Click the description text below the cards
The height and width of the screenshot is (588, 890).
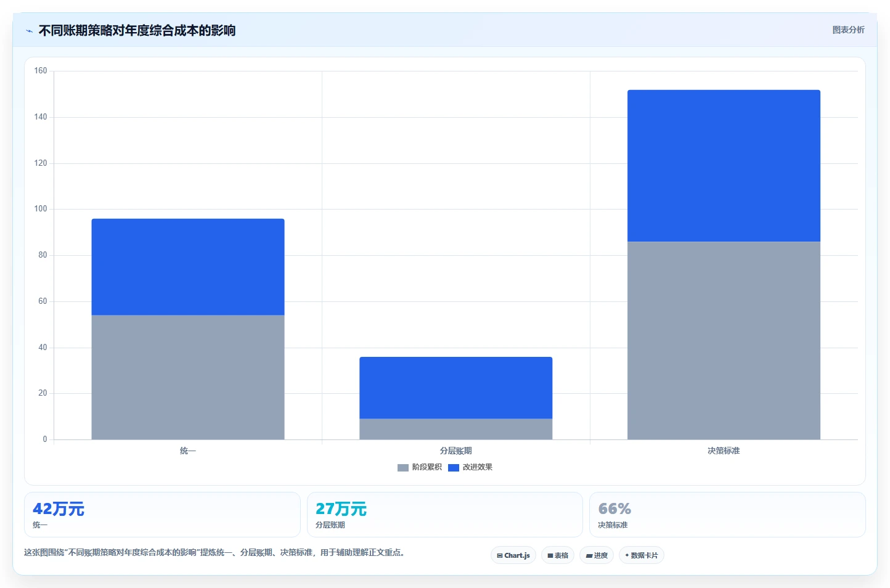coord(214,553)
